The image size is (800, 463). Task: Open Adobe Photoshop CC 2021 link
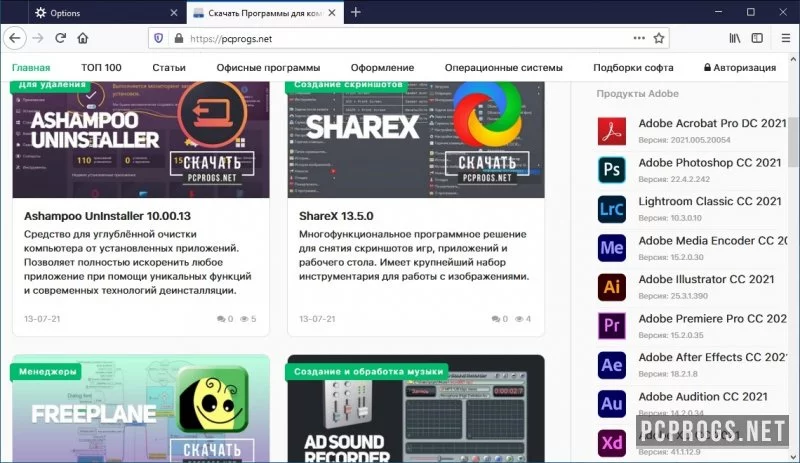point(710,162)
